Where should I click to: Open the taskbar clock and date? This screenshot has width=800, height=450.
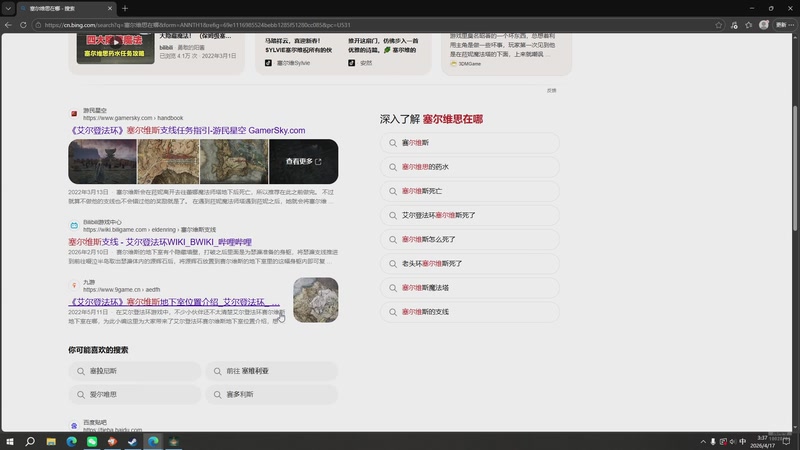[762, 441]
